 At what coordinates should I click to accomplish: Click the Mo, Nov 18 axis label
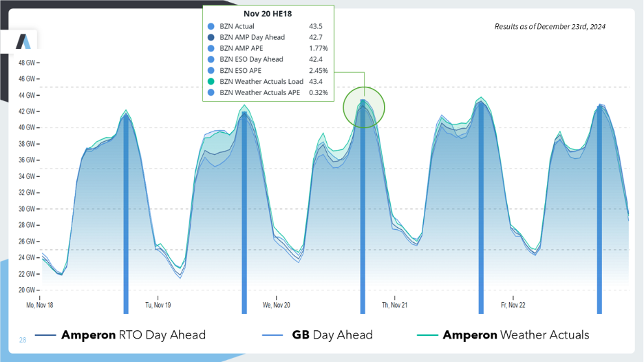pyautogui.click(x=40, y=305)
